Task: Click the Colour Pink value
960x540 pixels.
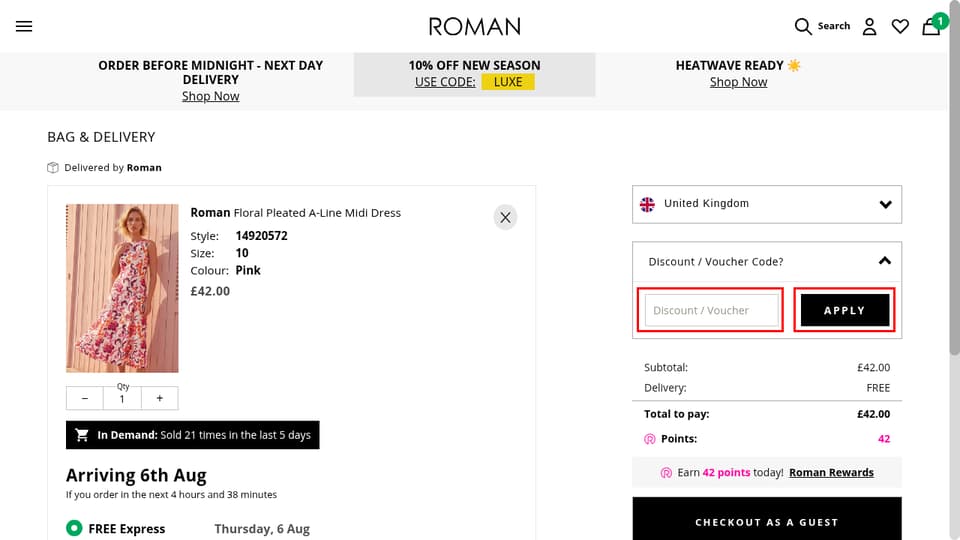Action: [x=248, y=270]
